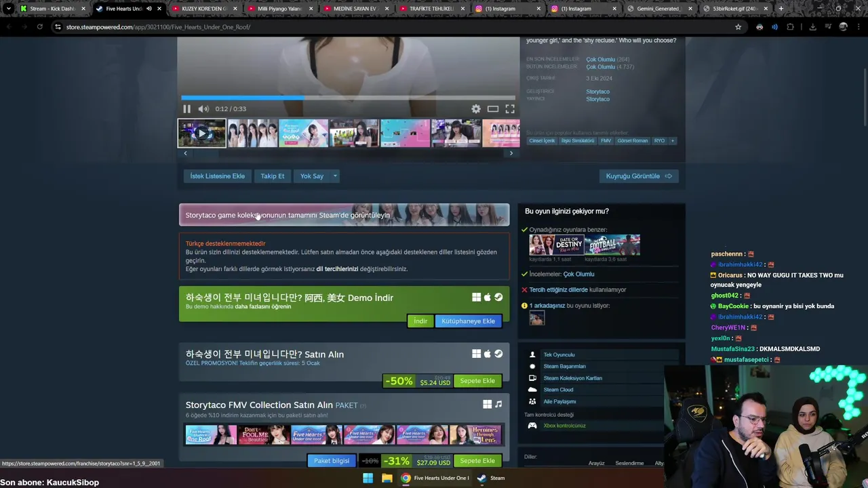Open Kuyruğu Görüntüle queue button
The width and height of the screenshot is (868, 488).
click(x=639, y=176)
